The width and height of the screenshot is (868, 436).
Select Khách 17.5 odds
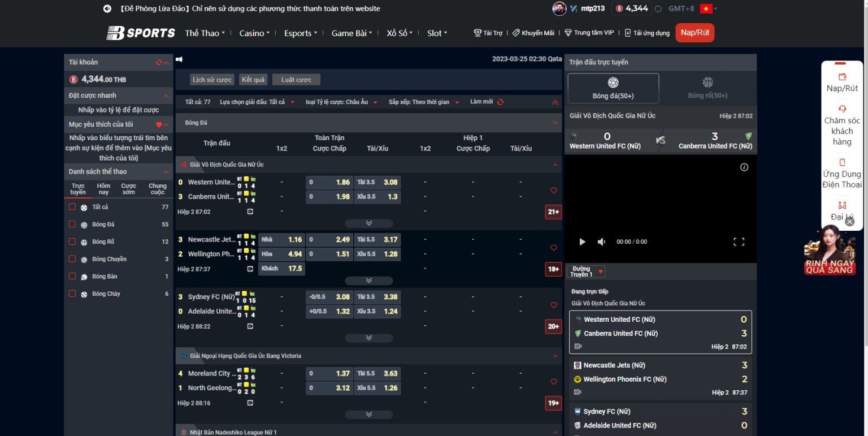click(x=281, y=269)
